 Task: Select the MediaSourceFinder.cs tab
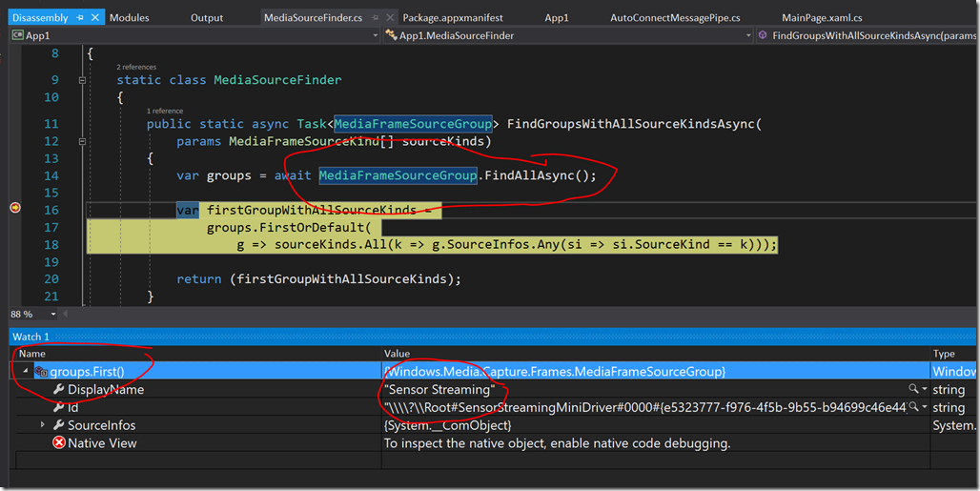[313, 17]
